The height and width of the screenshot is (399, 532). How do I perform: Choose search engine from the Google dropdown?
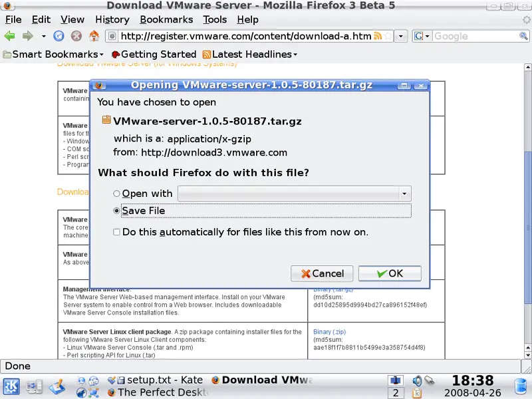[422, 36]
